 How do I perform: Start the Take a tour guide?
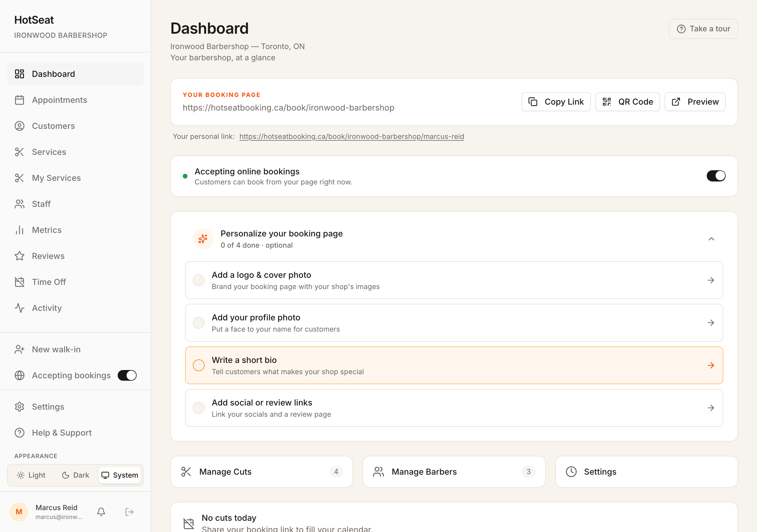(703, 29)
